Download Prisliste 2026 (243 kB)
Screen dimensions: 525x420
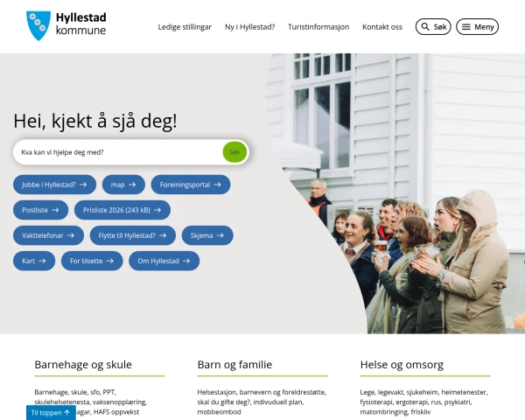pyautogui.click(x=122, y=210)
